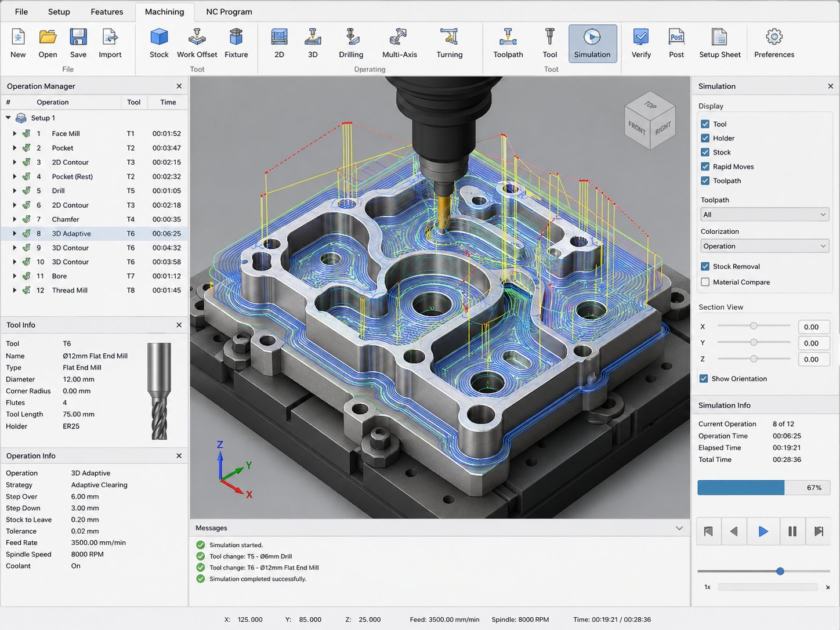Uncheck the Tool display checkbox
Viewport: 840px width, 630px height.
click(x=705, y=124)
